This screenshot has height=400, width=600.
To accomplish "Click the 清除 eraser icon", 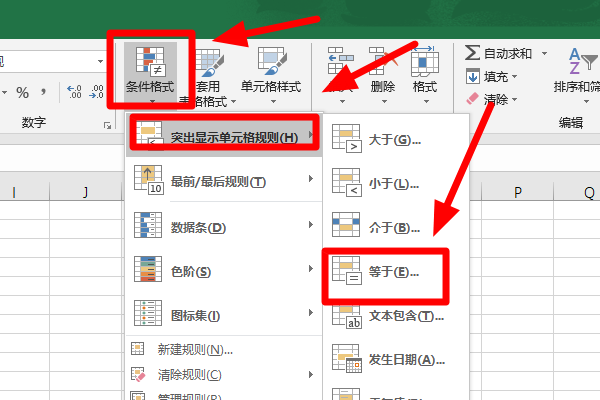I will coord(473,99).
